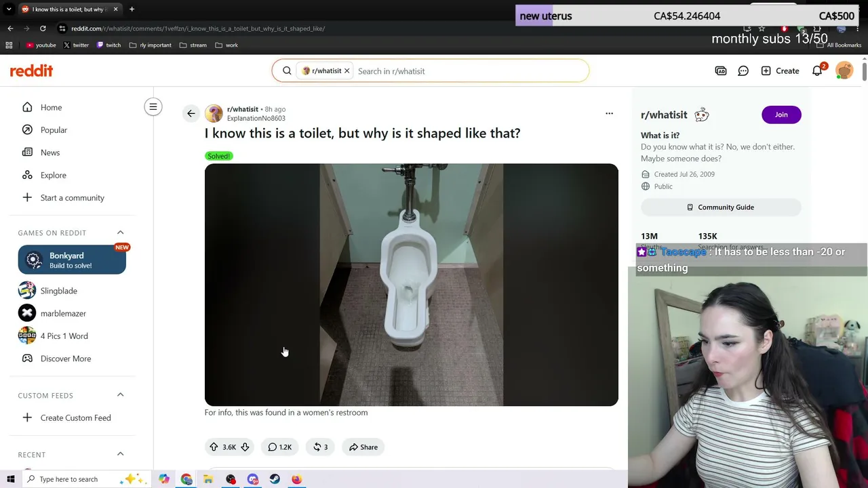Open the stream bookmark folder

pyautogui.click(x=193, y=45)
